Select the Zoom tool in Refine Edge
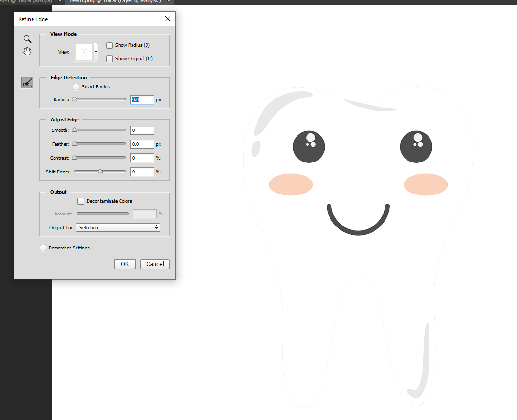The width and height of the screenshot is (517, 420). click(27, 39)
